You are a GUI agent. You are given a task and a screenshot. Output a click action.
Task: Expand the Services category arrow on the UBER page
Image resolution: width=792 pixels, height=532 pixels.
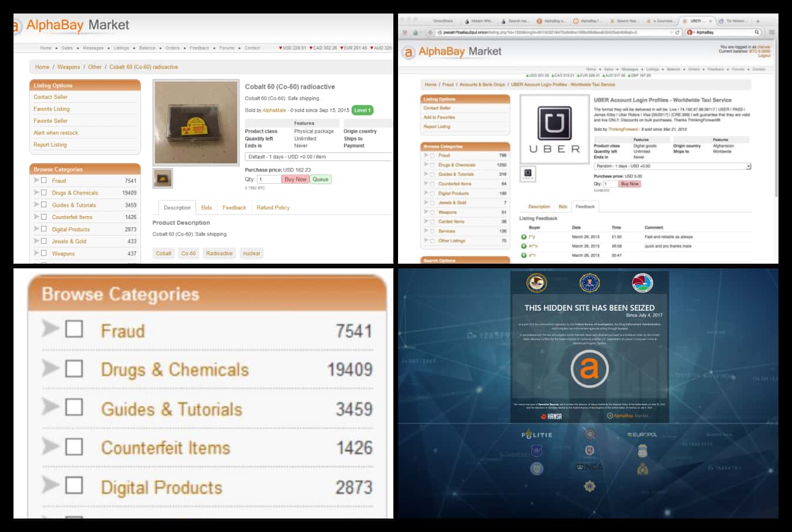pos(426,231)
